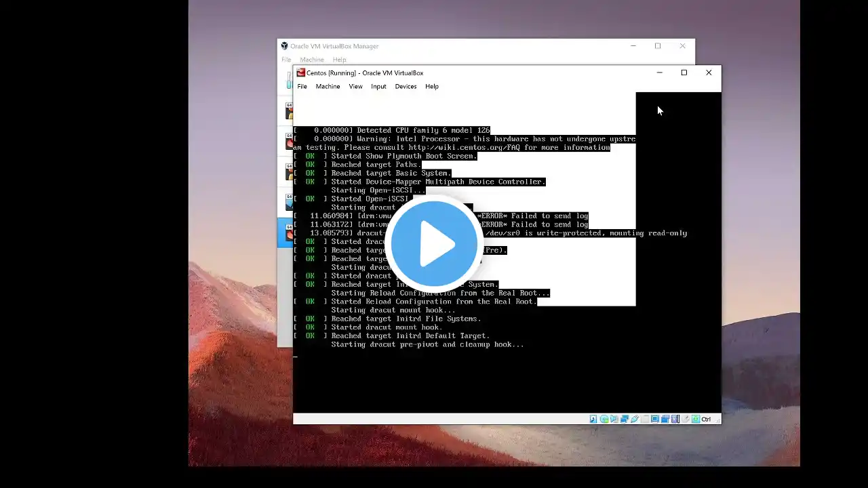Close the VirtualBox Manager window
The image size is (868, 488).
(x=683, y=46)
